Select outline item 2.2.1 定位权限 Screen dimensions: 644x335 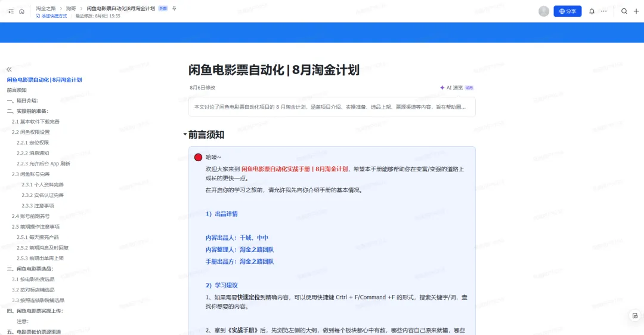[x=33, y=143]
